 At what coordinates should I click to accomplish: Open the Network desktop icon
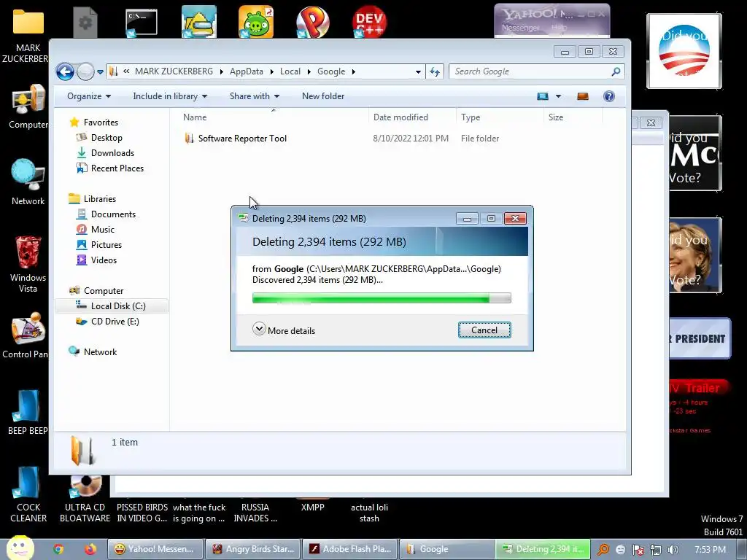click(x=28, y=182)
